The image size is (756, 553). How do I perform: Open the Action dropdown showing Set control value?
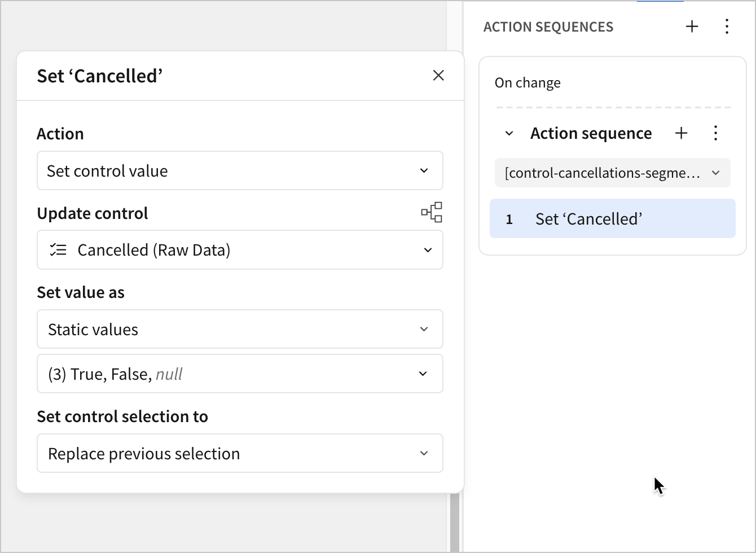[240, 171]
